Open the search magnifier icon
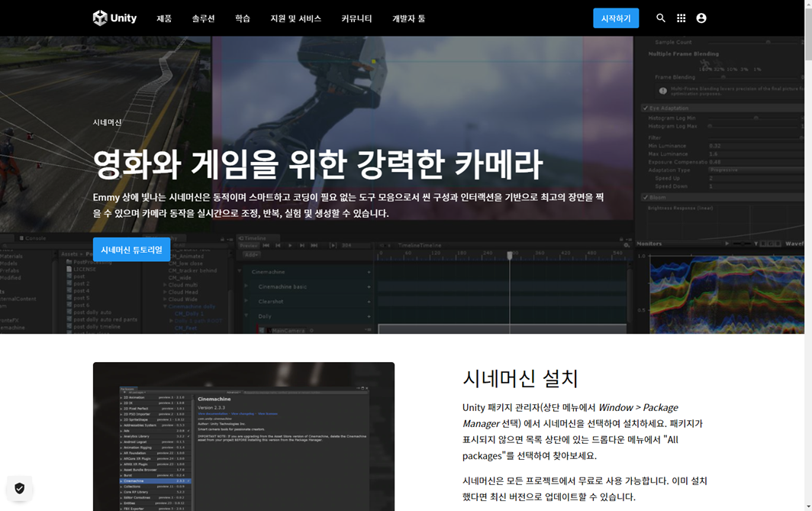The width and height of the screenshot is (812, 511). 661,18
